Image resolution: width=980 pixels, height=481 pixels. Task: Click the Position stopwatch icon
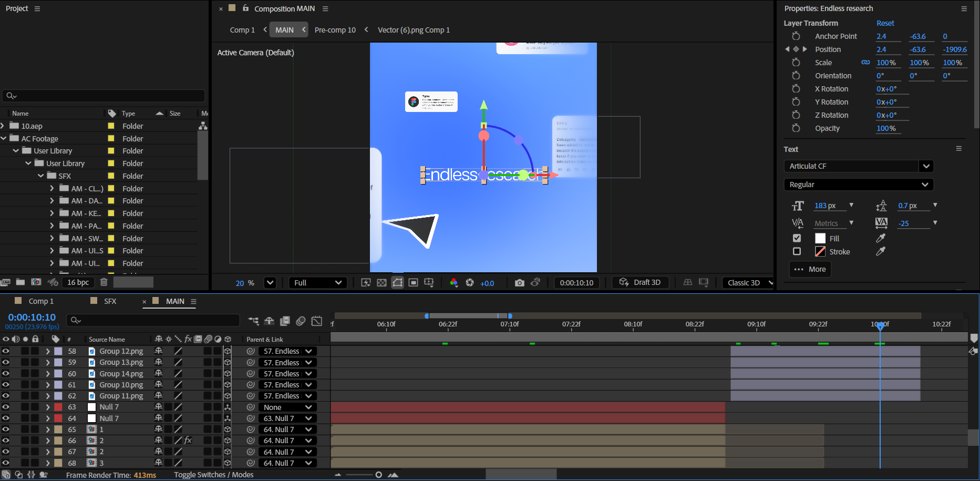(x=796, y=49)
